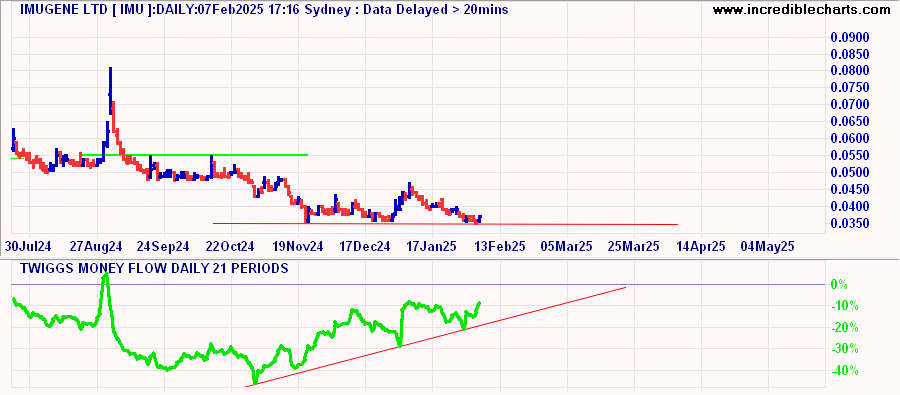This screenshot has width=900, height=395.
Task: Click the 24Sep24 date label
Action: click(x=163, y=246)
